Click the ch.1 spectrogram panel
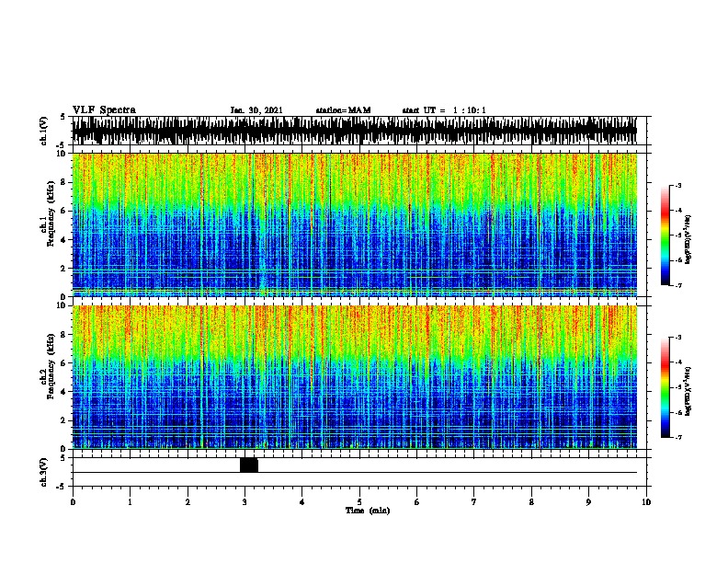 tap(355, 224)
